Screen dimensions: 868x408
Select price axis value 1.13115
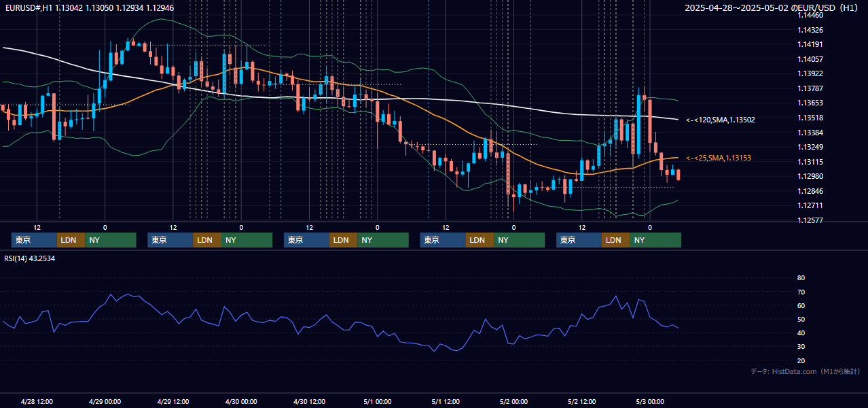pos(810,162)
